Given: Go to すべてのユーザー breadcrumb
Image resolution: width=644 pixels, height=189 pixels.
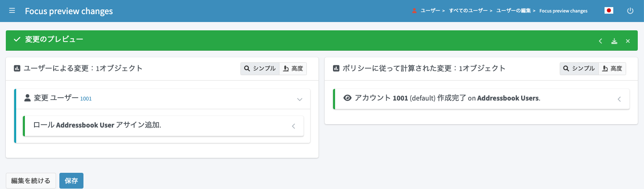Looking at the screenshot, I should click(x=468, y=11).
